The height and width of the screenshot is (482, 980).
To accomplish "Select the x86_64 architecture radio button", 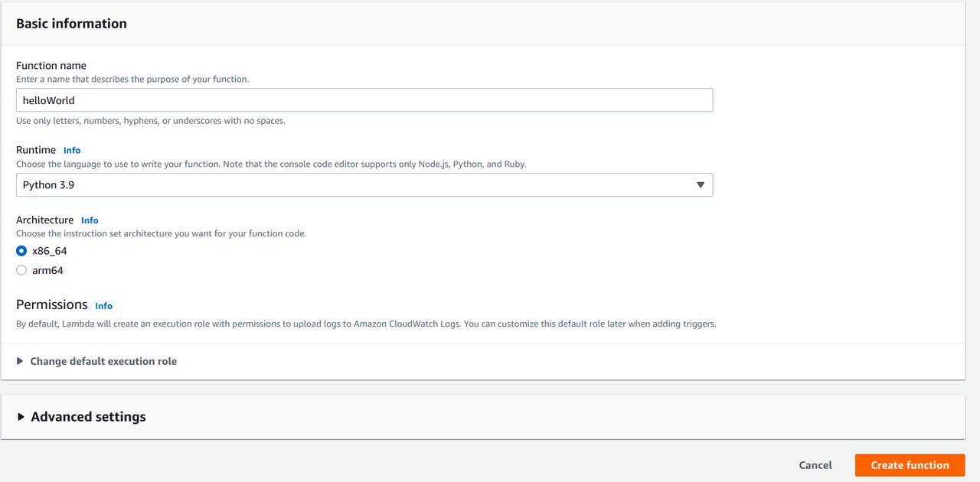I will tap(21, 251).
